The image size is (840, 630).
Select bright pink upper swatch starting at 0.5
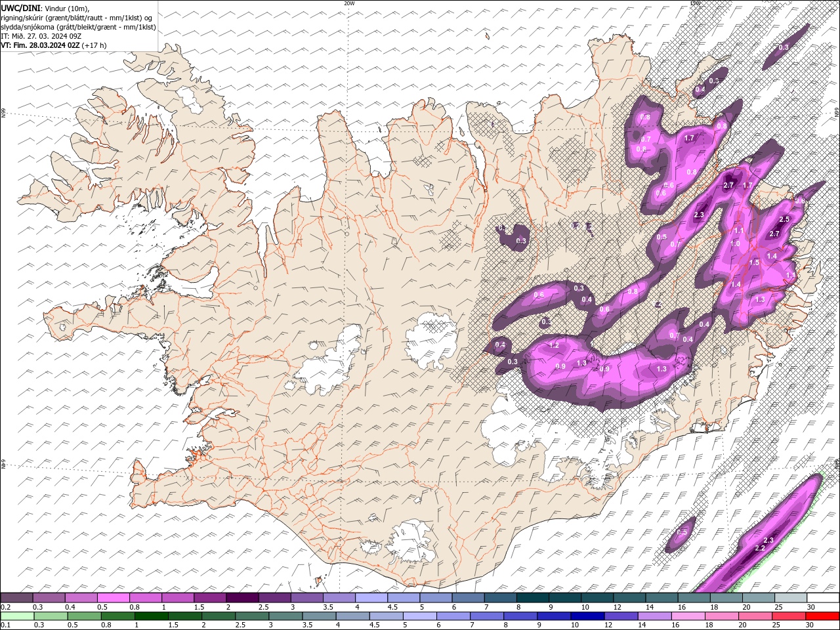(x=113, y=598)
